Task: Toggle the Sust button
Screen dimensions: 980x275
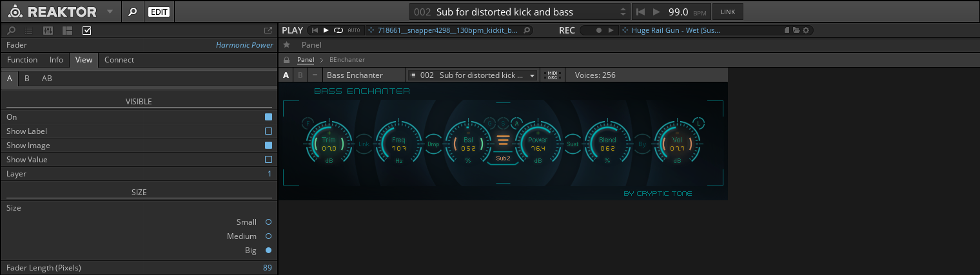Action: (573, 144)
